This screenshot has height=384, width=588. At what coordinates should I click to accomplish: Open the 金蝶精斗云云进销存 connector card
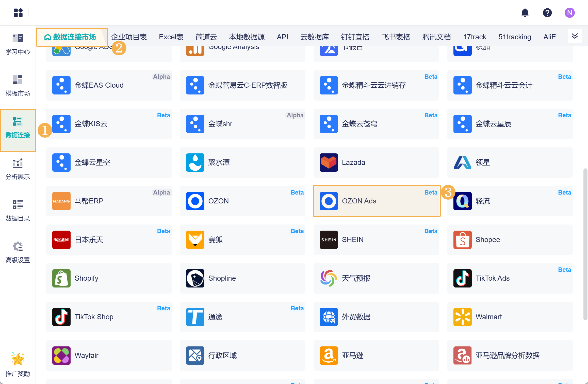point(376,85)
